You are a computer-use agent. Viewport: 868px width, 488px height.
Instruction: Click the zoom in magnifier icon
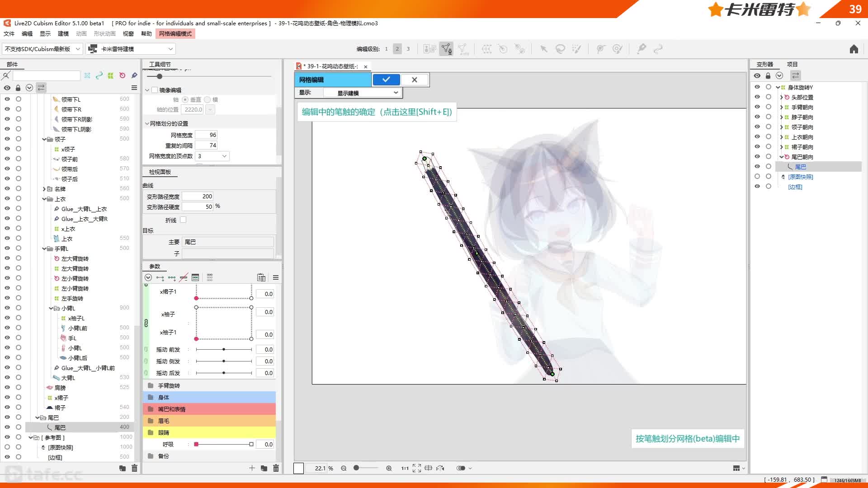(389, 468)
